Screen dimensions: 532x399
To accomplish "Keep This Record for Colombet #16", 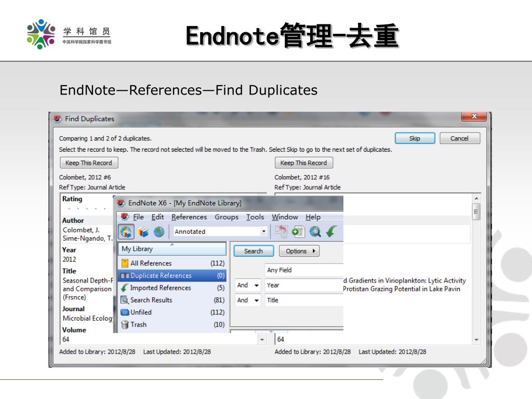I will [x=303, y=163].
